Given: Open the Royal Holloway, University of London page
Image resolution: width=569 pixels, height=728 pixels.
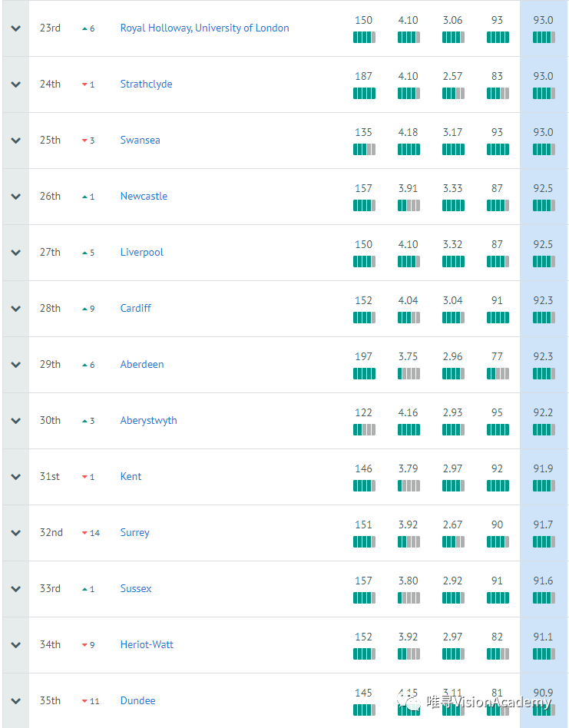Looking at the screenshot, I should [204, 28].
